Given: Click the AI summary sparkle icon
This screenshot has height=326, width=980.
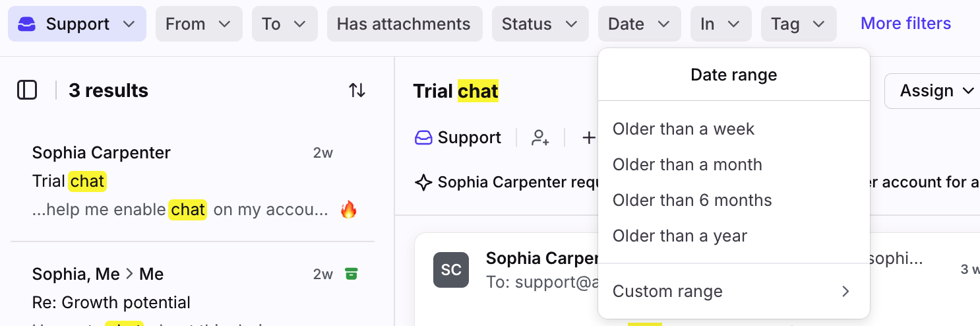Looking at the screenshot, I should (423, 182).
